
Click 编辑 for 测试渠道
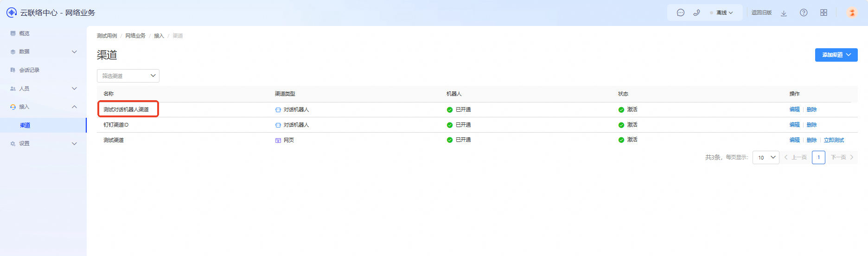pos(795,140)
